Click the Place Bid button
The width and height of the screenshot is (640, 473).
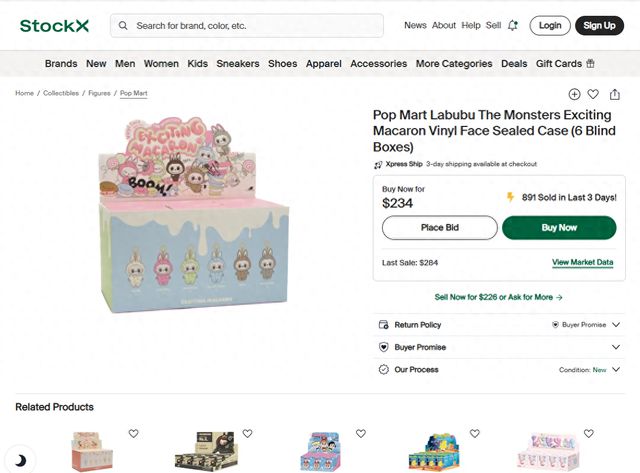pos(440,228)
